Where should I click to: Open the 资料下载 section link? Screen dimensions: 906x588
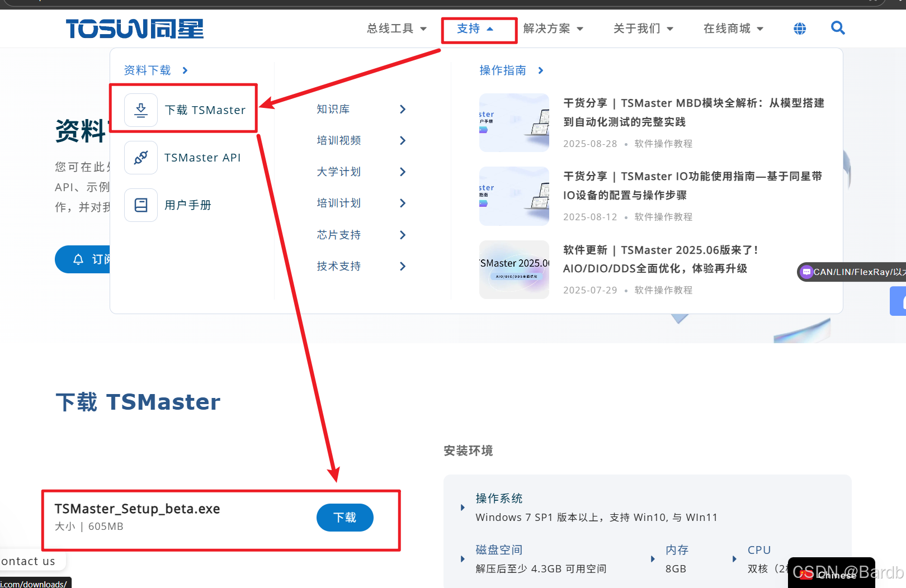[156, 70]
